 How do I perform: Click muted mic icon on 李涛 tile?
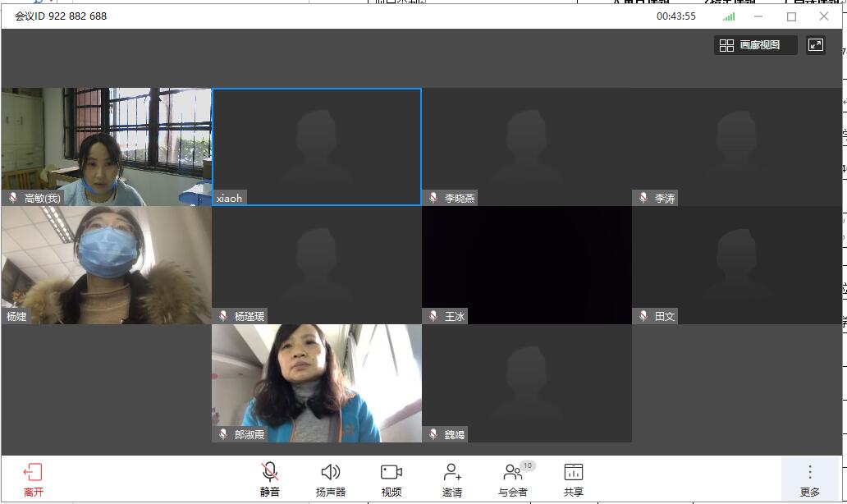coord(643,198)
